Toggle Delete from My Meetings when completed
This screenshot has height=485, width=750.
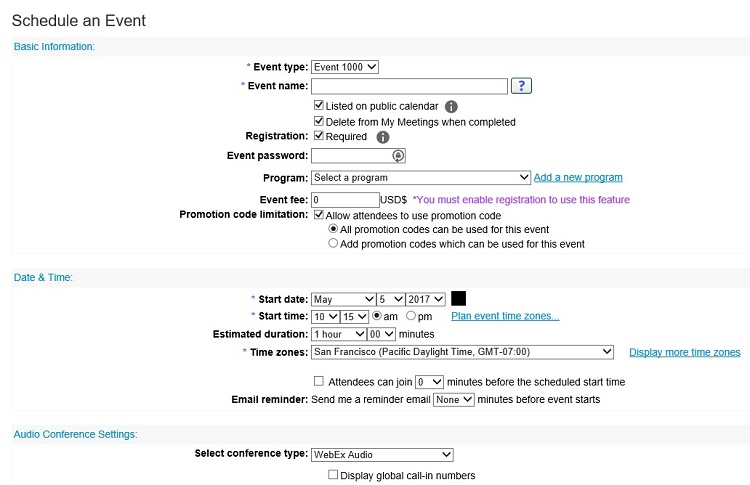(319, 122)
